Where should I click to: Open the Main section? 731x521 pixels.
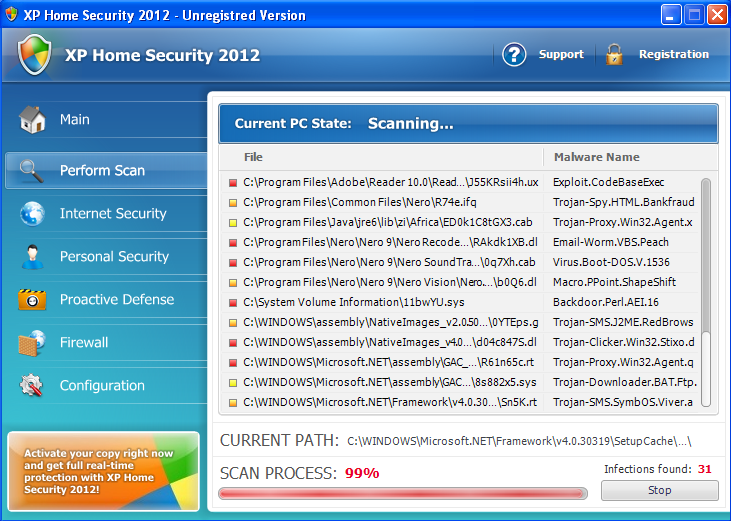tap(75, 120)
